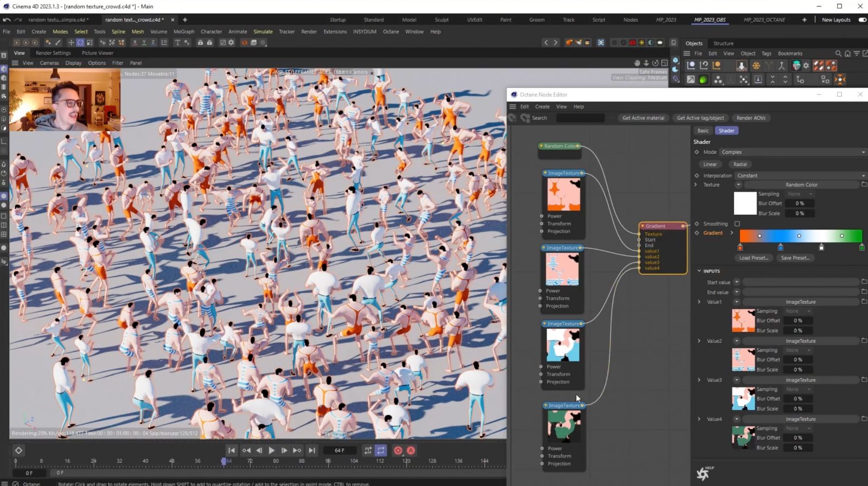
Task: Play the animation forward
Action: (271, 450)
